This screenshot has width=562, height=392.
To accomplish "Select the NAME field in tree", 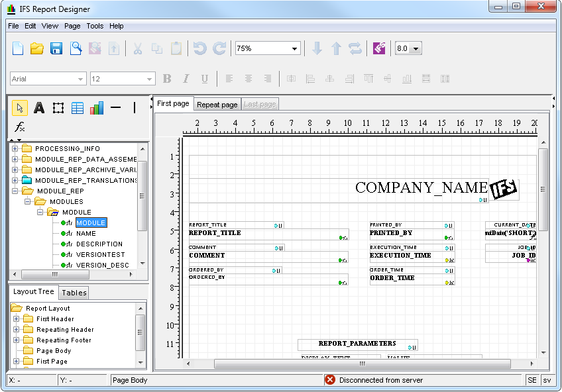I will (86, 233).
